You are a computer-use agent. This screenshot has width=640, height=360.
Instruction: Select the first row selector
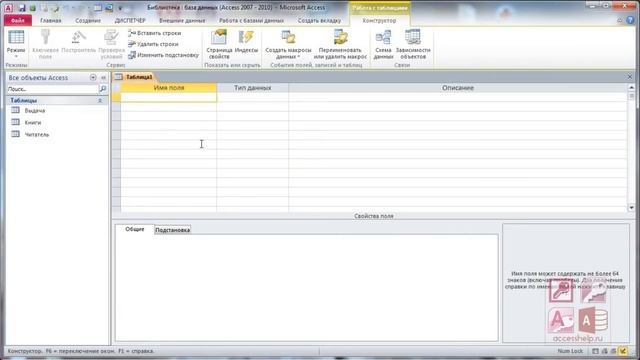116,97
